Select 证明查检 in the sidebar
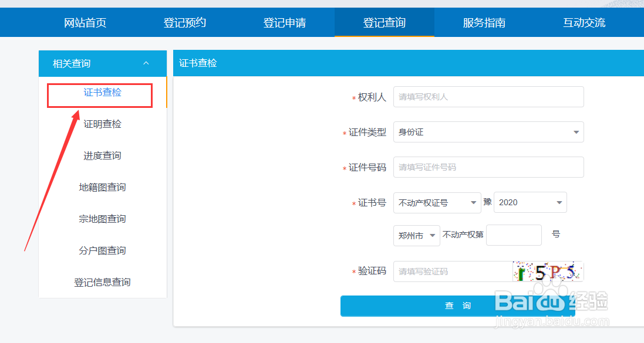Viewport: 644px width, 343px height. 102,124
